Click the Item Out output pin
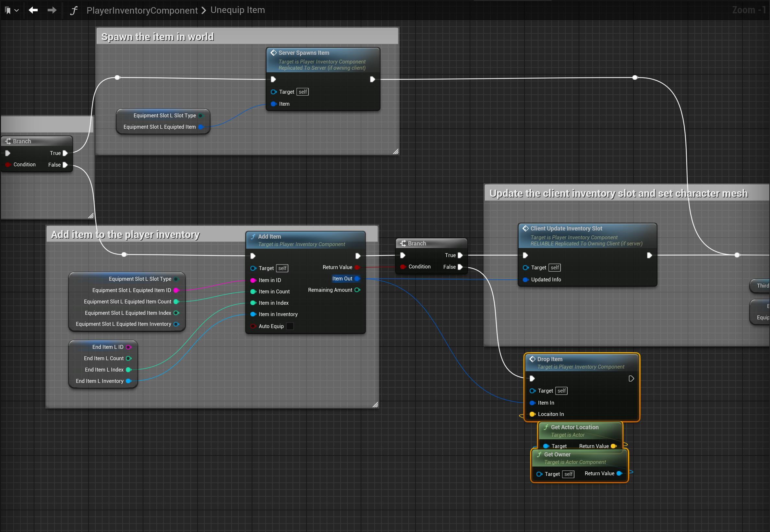 click(x=357, y=278)
